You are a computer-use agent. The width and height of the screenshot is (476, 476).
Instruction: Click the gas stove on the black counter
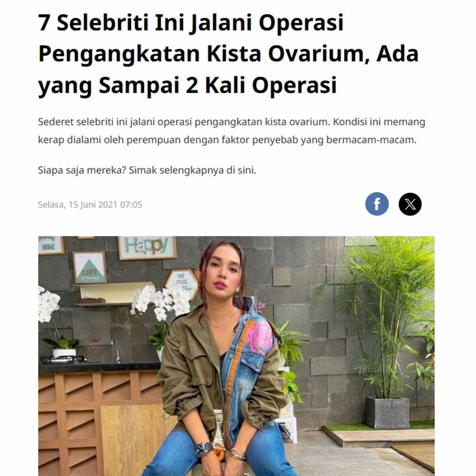pos(64,360)
